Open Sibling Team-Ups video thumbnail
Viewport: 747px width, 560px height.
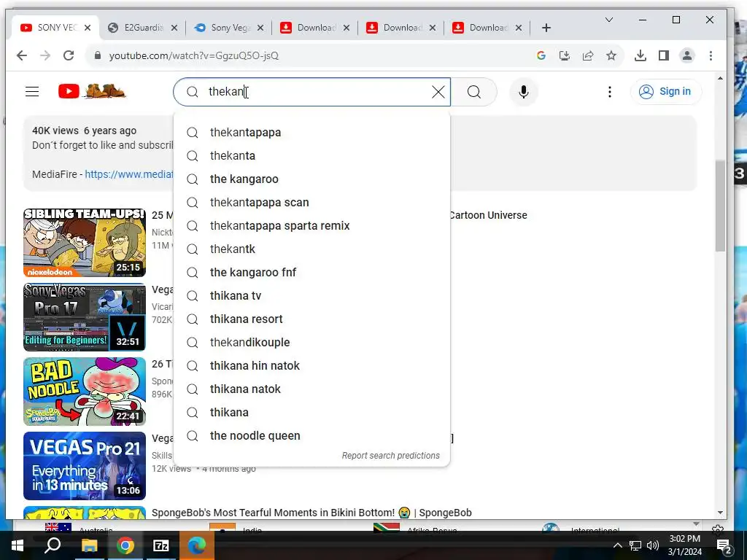tap(85, 242)
